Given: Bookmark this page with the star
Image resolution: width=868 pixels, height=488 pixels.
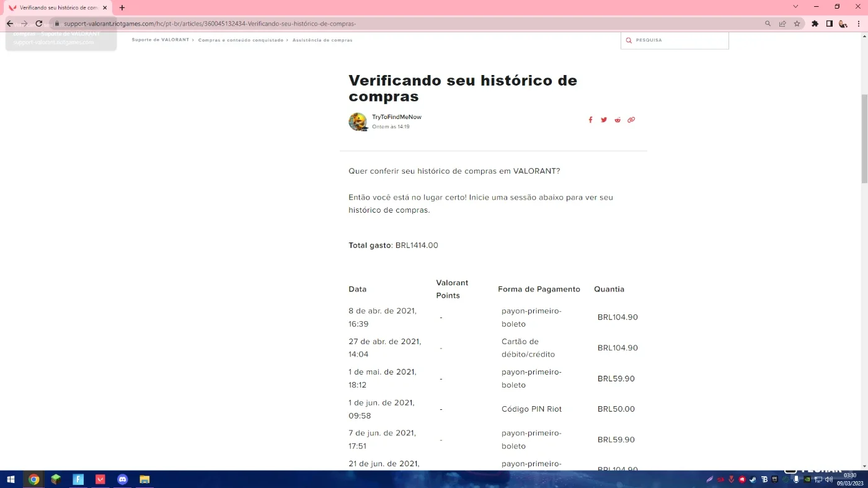Looking at the screenshot, I should (797, 24).
